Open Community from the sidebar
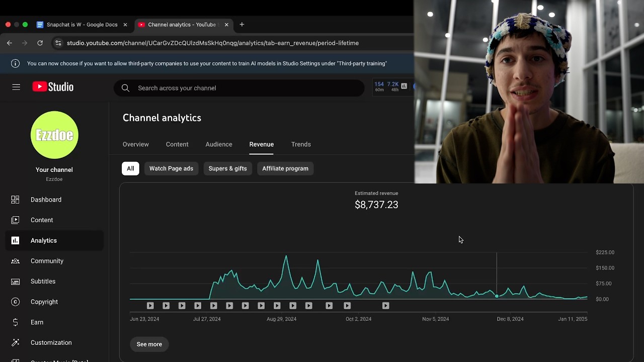 [54, 261]
